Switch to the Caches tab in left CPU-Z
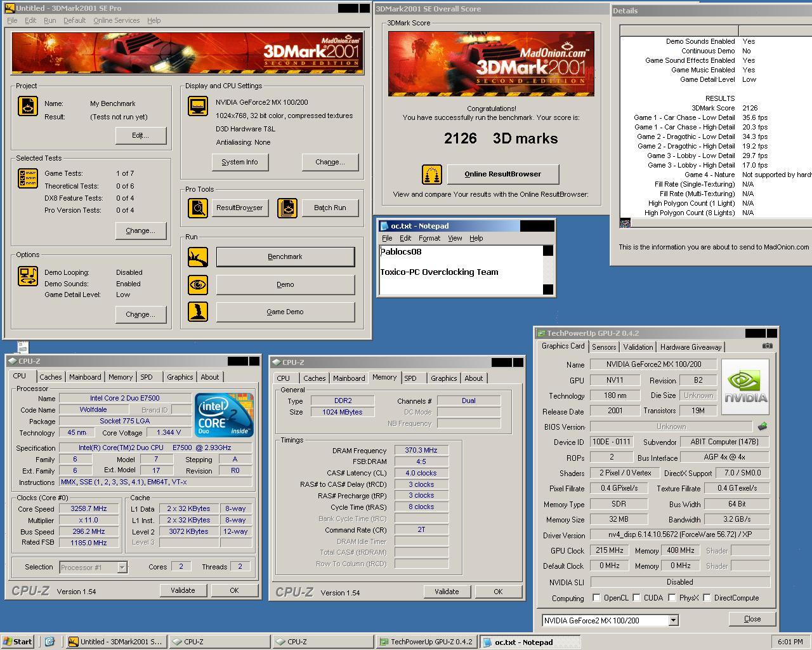 coord(51,377)
